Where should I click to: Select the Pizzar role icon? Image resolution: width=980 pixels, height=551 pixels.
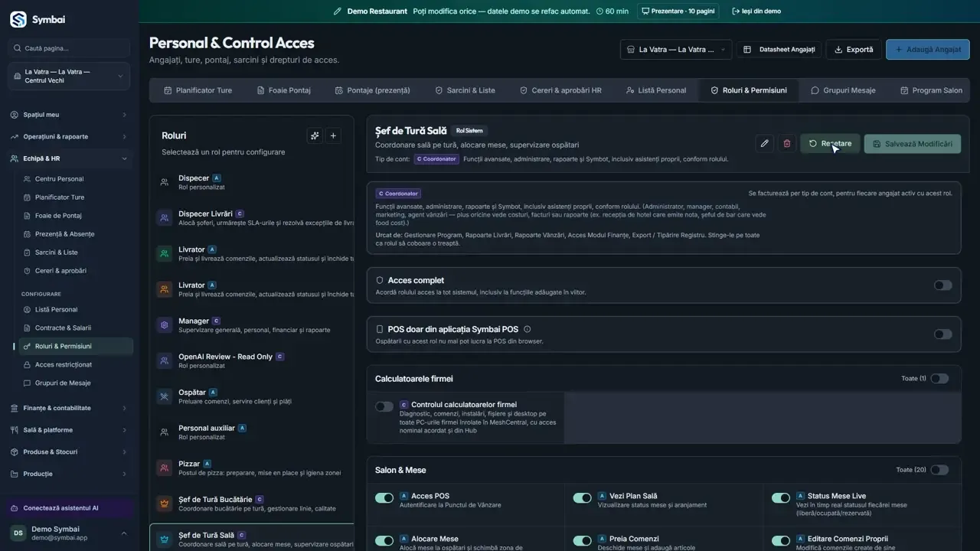point(164,468)
